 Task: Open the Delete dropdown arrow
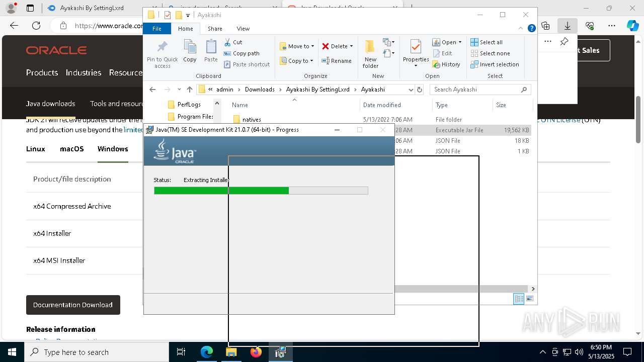click(x=351, y=46)
